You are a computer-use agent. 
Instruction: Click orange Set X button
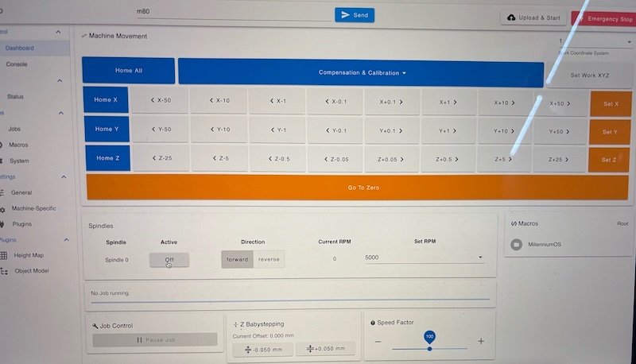(x=611, y=104)
